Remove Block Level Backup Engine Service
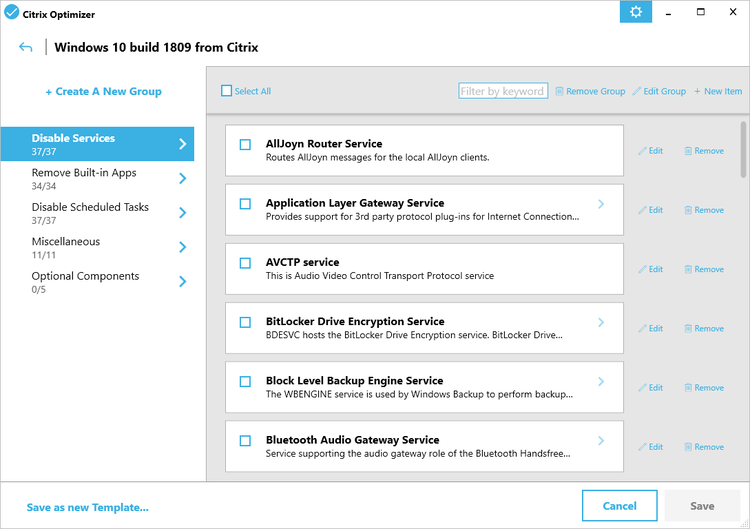The width and height of the screenshot is (750, 529). click(704, 388)
